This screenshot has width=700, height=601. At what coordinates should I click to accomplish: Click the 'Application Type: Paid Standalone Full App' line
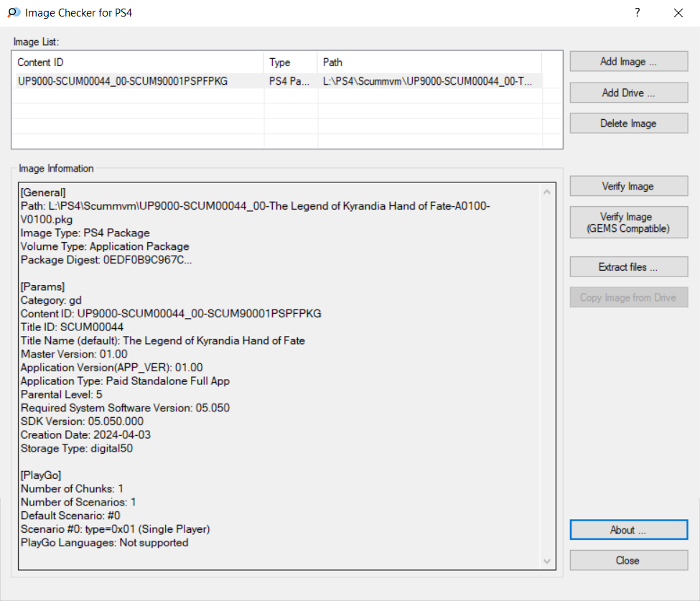[x=126, y=381]
